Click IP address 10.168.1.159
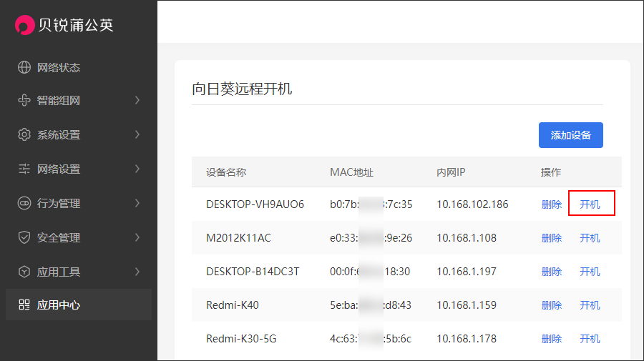Screen dimensions: 644x361 click(466, 305)
